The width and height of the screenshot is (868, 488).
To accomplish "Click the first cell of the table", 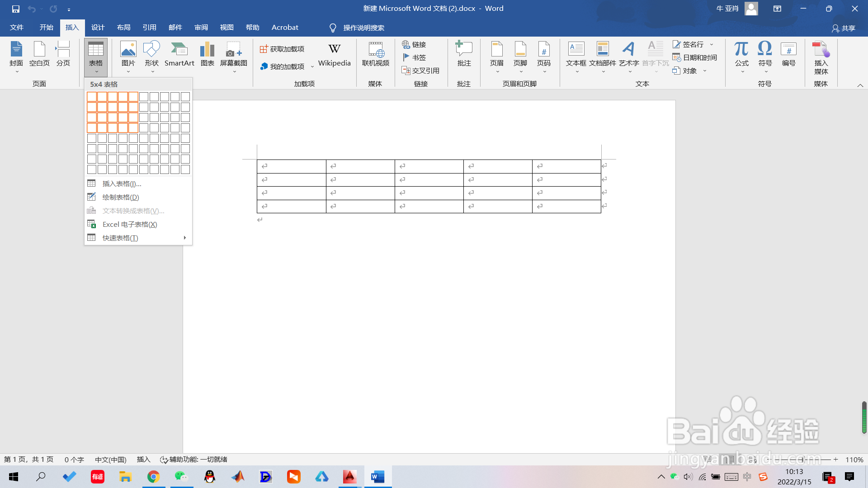I will click(x=292, y=166).
